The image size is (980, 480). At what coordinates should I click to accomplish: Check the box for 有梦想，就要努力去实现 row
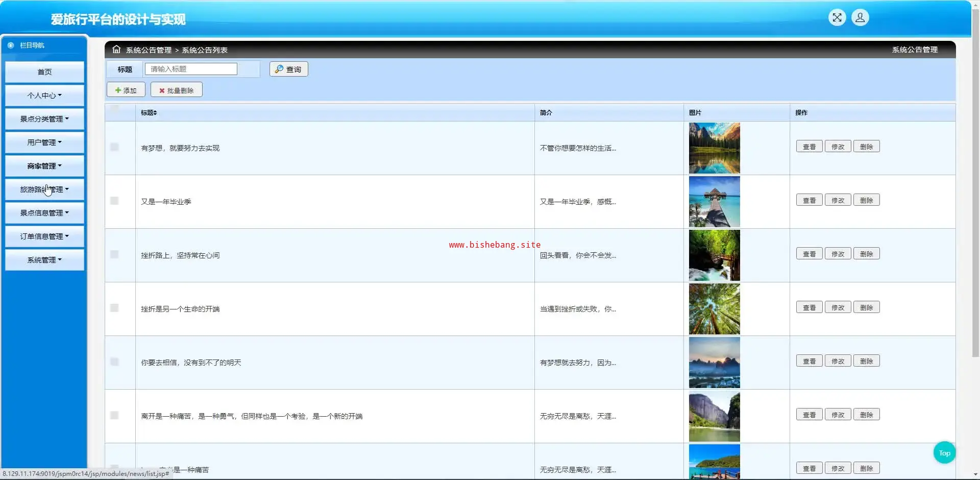click(x=114, y=147)
